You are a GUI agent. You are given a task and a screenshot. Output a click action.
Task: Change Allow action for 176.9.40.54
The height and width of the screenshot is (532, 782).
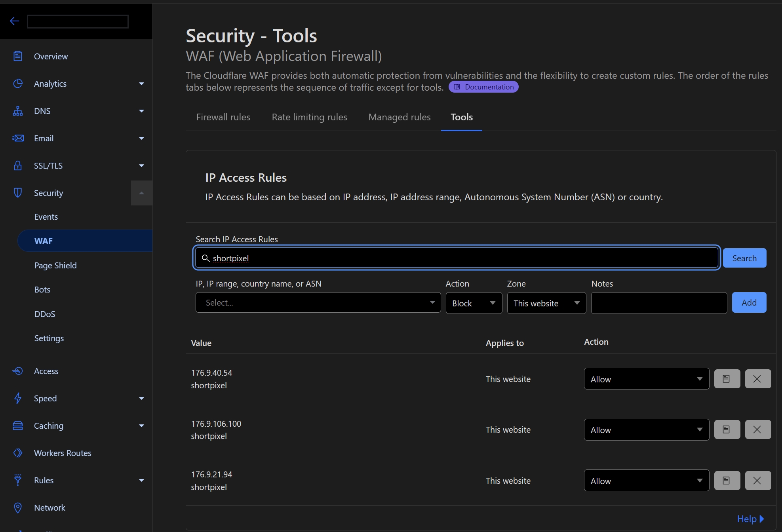click(646, 379)
